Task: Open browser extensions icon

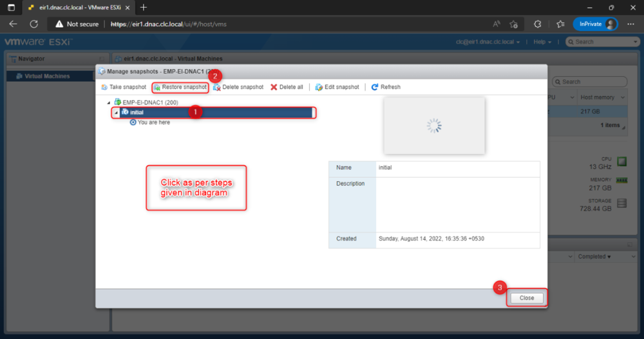Action: [x=537, y=24]
